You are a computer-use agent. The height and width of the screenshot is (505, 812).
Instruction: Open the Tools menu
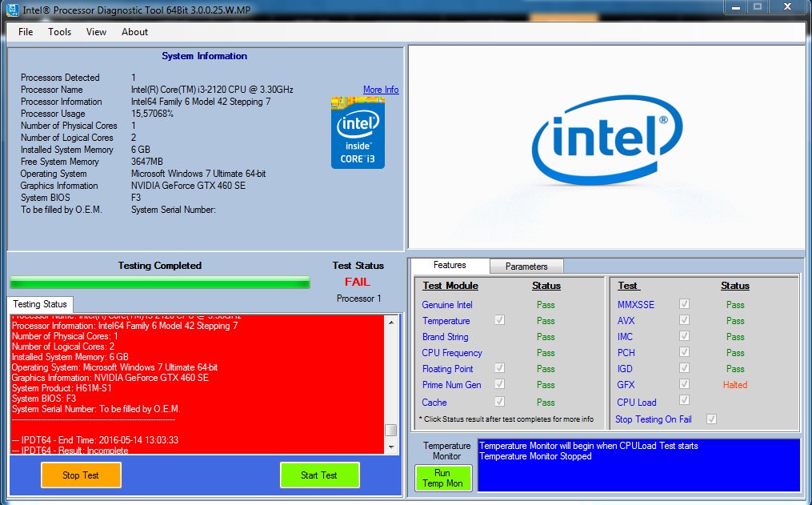click(x=59, y=32)
